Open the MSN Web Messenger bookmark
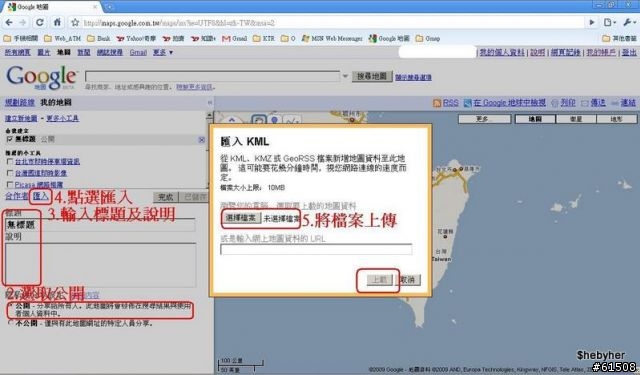This screenshot has width=640, height=375. [332, 38]
